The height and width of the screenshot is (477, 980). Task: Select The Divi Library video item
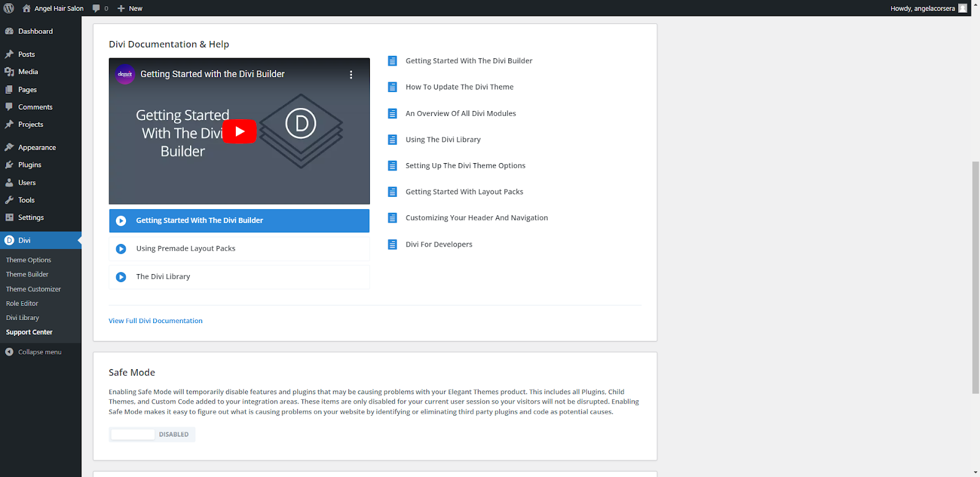pyautogui.click(x=239, y=277)
